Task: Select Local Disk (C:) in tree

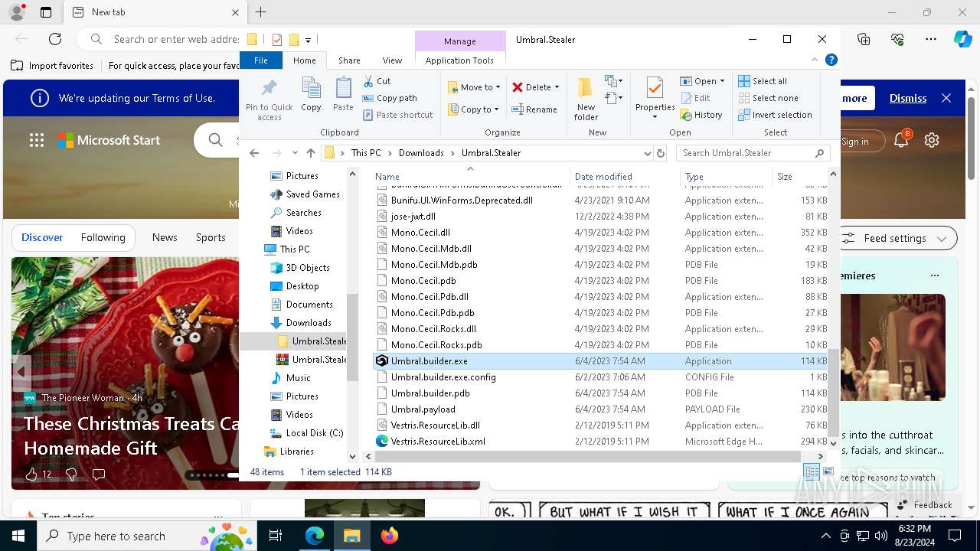Action: 306,433
